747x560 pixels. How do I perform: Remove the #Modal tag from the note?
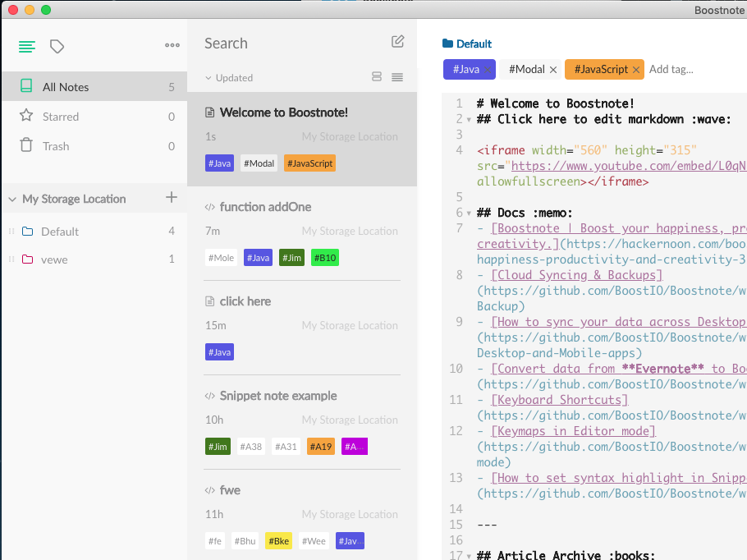point(553,70)
